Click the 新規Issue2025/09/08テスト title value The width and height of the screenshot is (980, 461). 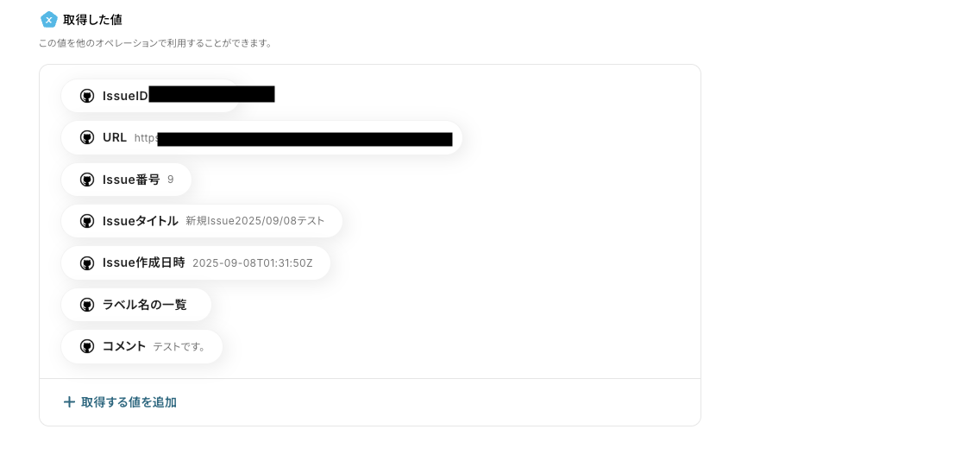255,221
